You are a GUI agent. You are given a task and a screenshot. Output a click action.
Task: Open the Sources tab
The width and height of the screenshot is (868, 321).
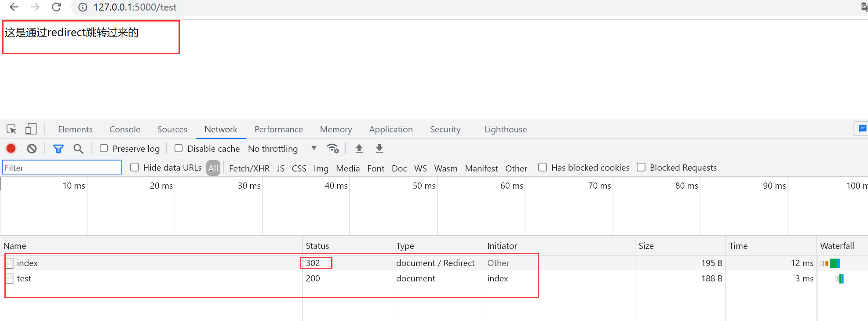pyautogui.click(x=172, y=129)
